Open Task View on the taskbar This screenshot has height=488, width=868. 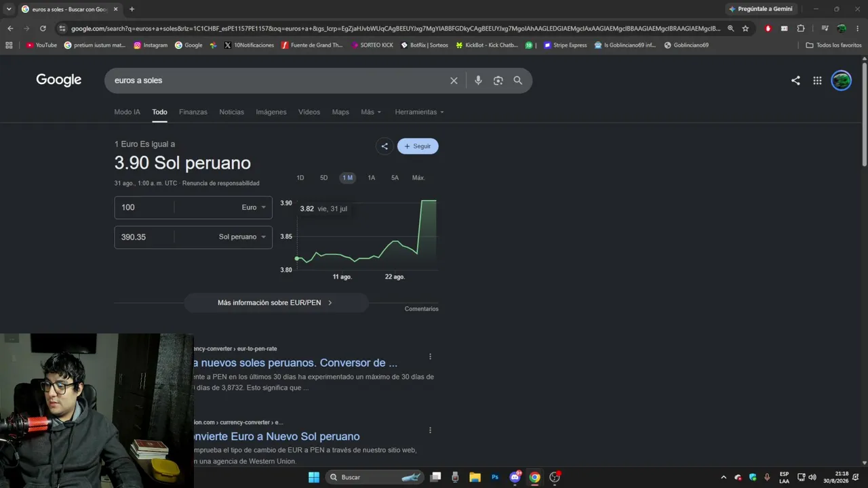pyautogui.click(x=436, y=477)
